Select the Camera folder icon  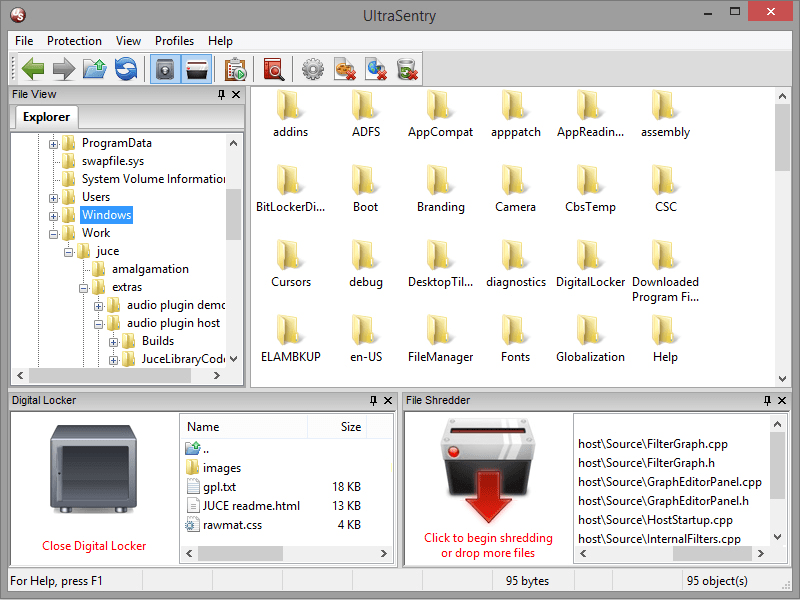(515, 188)
